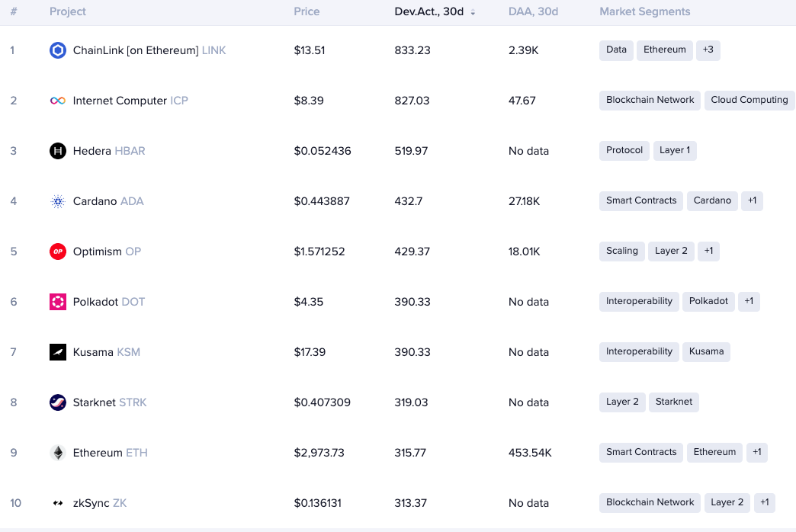Select Layer 2 tag in zkSync row
This screenshot has height=532, width=796.
727,502
